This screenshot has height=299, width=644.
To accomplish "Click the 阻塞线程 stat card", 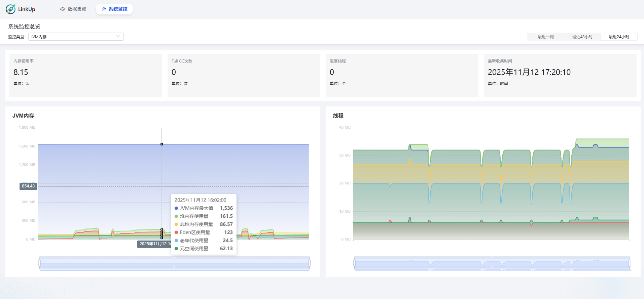I will [x=402, y=76].
